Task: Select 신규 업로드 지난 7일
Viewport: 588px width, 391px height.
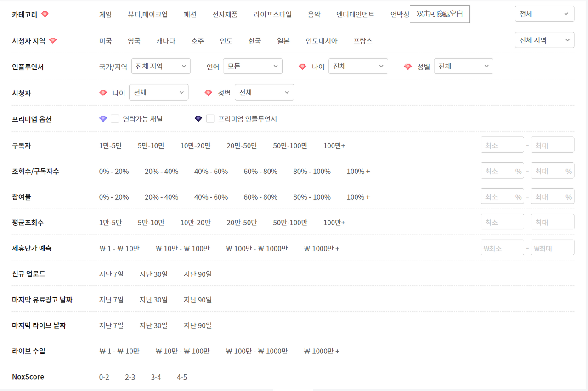Action: (111, 274)
